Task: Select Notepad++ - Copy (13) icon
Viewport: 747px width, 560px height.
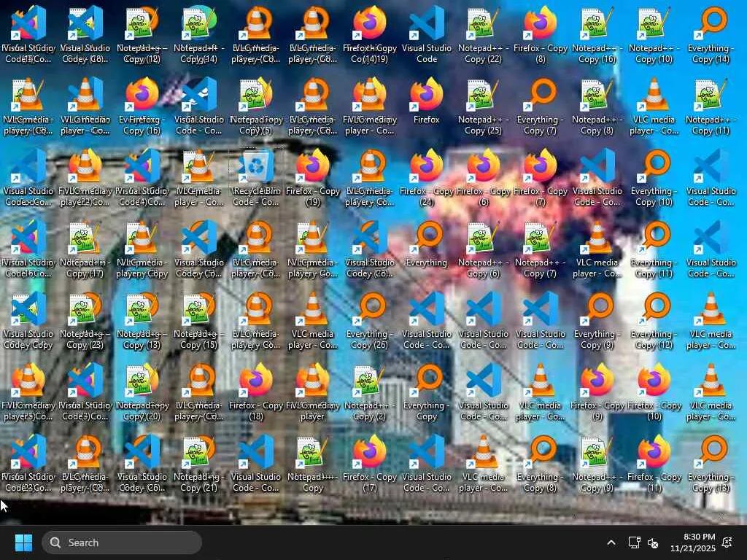Action: tap(142, 320)
